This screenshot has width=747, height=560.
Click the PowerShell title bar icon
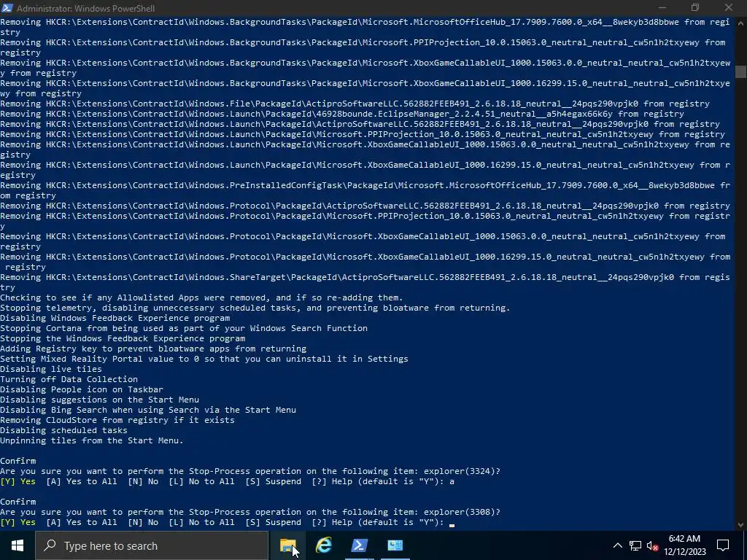[7, 7]
